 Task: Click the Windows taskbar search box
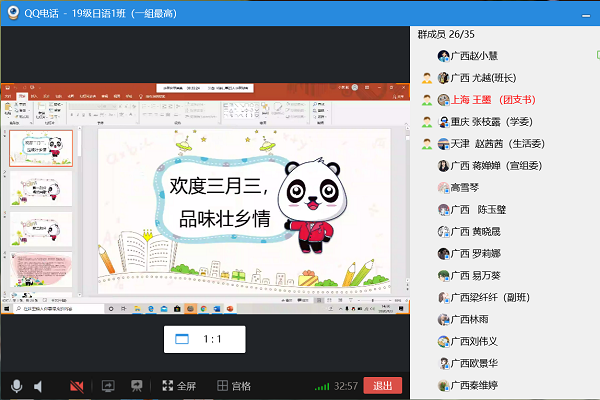[x=59, y=309]
